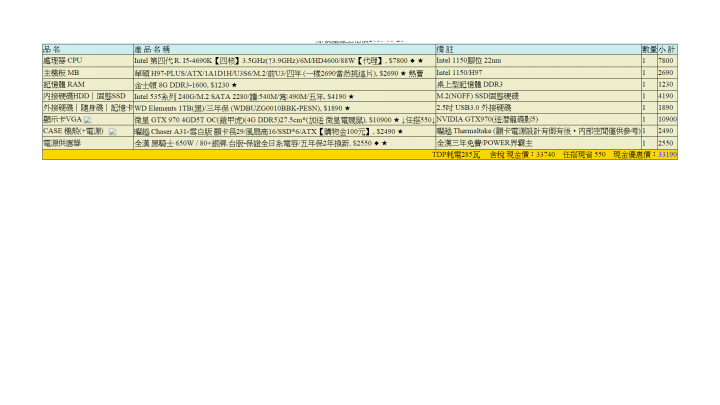The image size is (720, 405).
Task: Select the 處理器 CPU row label
Action: [62, 61]
